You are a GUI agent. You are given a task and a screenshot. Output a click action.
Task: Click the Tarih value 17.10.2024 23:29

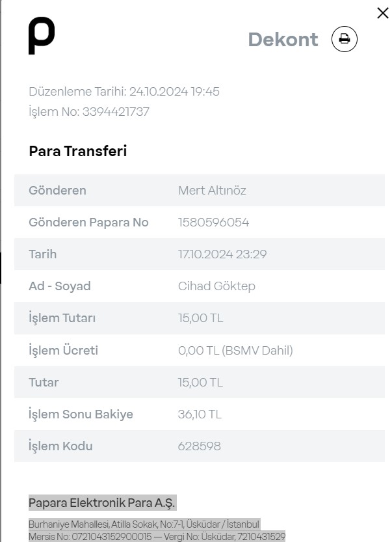[x=222, y=254]
